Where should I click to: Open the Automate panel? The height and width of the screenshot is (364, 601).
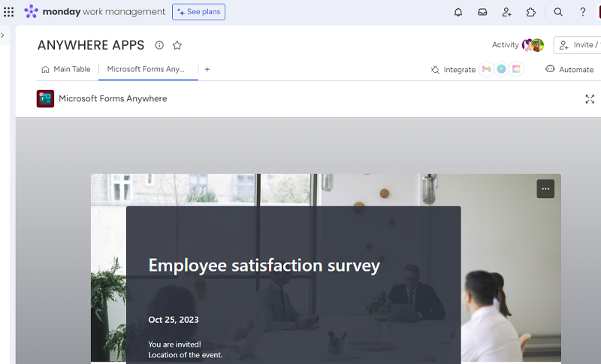coord(569,69)
